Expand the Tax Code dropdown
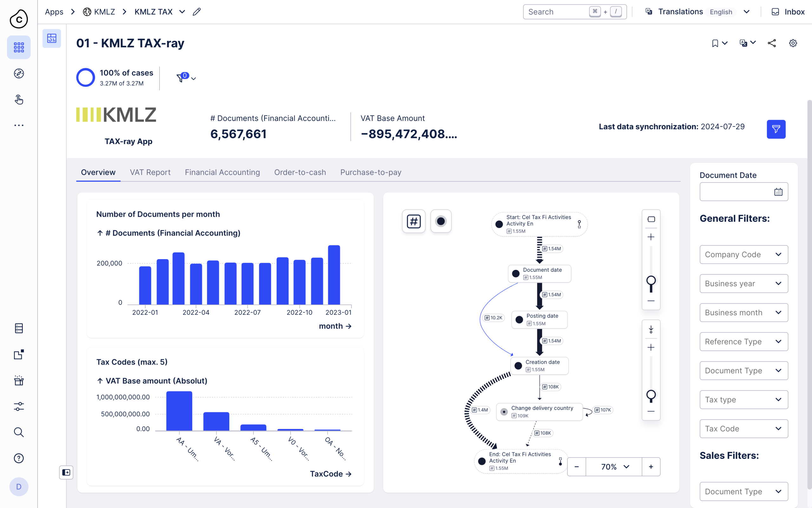 coord(743,429)
